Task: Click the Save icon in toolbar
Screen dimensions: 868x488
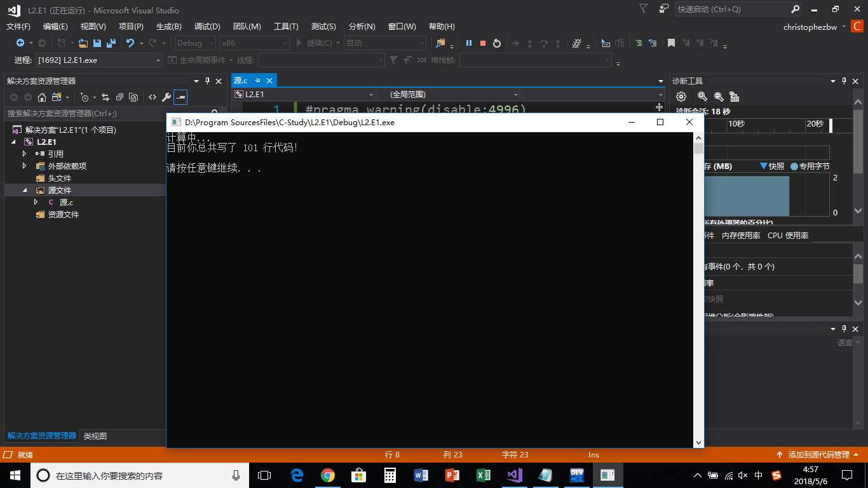Action: pyautogui.click(x=97, y=43)
